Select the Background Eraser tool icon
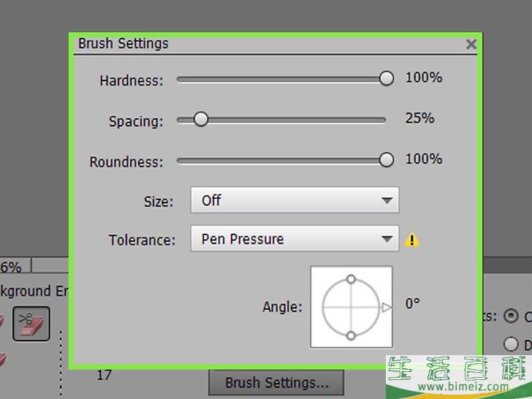Viewport: 532px width, 399px height. click(x=31, y=324)
